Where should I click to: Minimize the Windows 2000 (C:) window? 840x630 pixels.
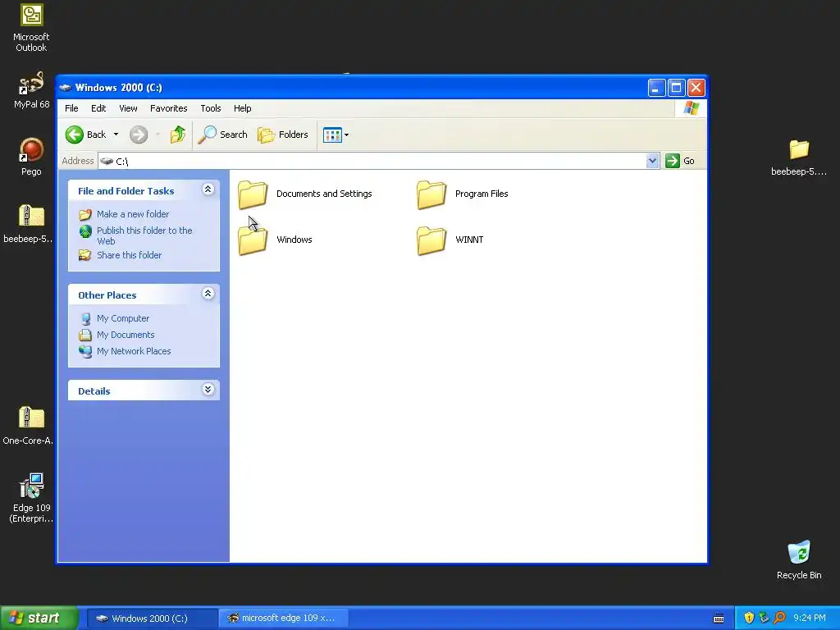656,87
